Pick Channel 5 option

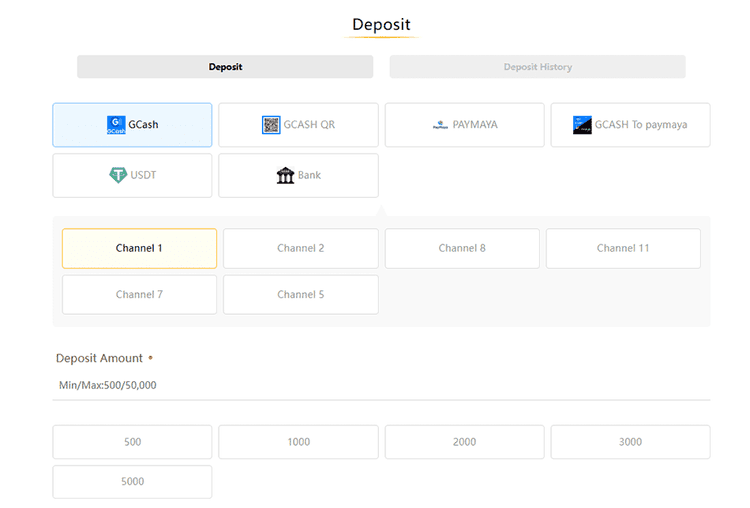pyautogui.click(x=300, y=295)
